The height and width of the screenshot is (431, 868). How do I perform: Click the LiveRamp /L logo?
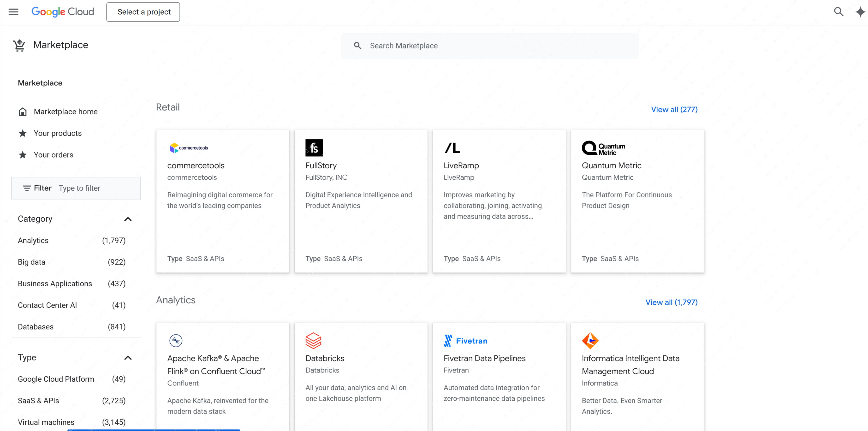pyautogui.click(x=452, y=148)
